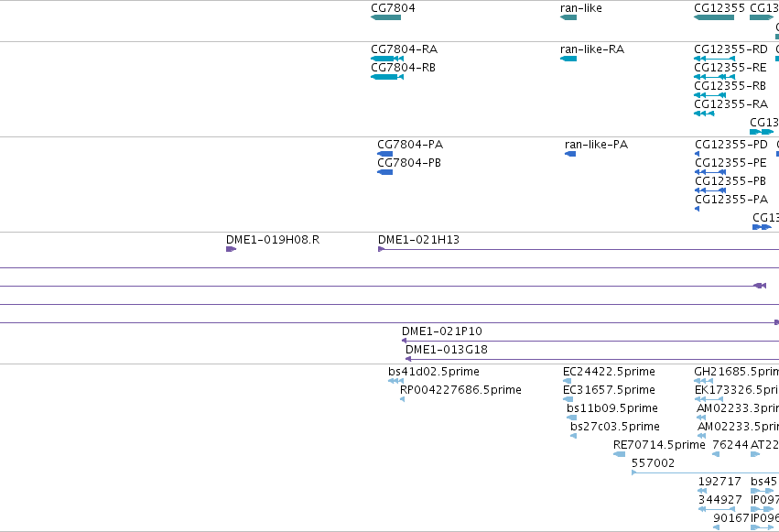779x532 pixels.
Task: Select CDS feature ran-like-PA
Action: tap(570, 154)
